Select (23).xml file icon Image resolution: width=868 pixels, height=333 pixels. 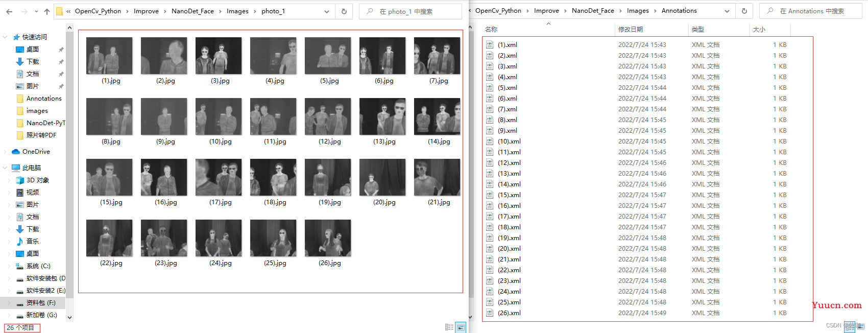[490, 281]
